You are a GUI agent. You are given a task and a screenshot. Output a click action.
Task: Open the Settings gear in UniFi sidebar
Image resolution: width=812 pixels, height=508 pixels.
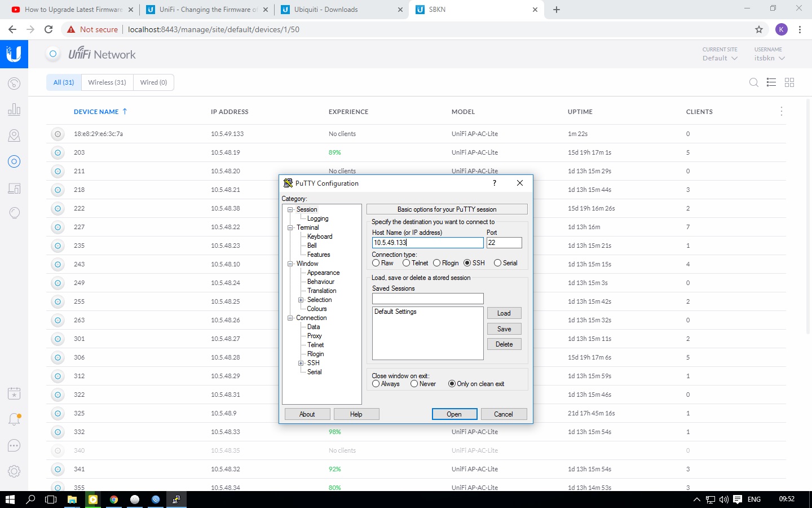[x=14, y=471]
